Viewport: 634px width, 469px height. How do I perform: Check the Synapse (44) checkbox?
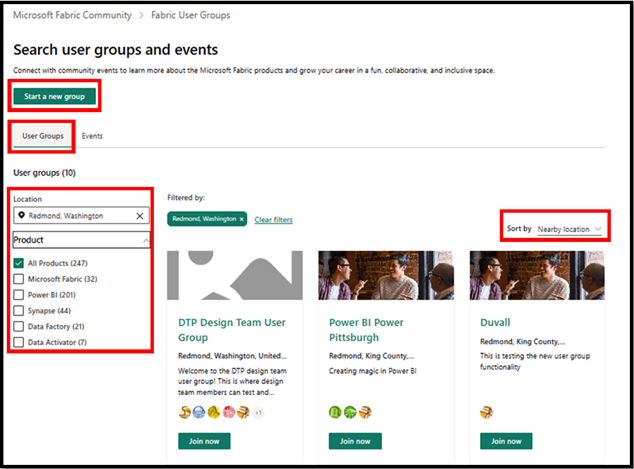click(19, 311)
